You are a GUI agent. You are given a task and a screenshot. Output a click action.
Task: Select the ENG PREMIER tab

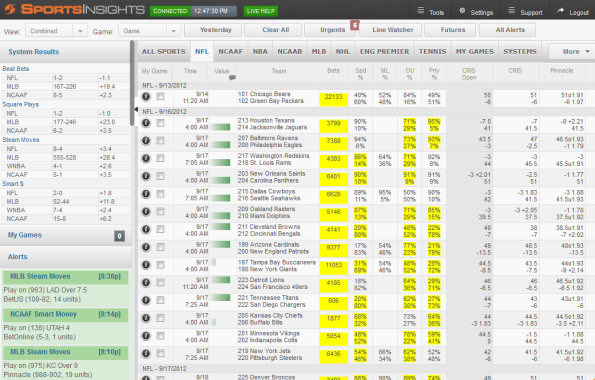click(384, 52)
